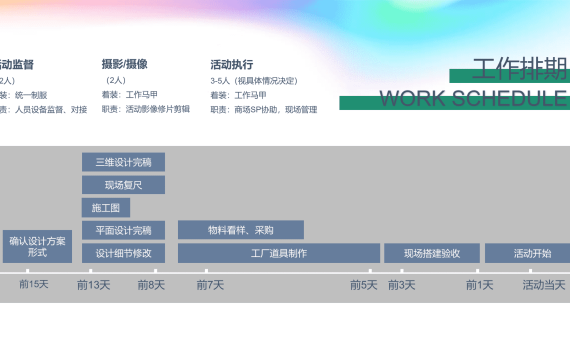The image size is (570, 360).
Task: Select the 活动开始 bar
Action: [x=527, y=253]
